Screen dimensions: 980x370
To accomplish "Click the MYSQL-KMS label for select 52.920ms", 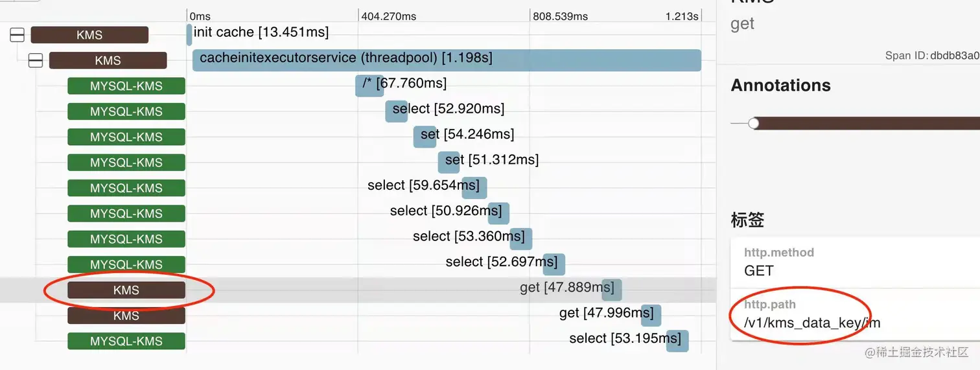I will click(126, 111).
